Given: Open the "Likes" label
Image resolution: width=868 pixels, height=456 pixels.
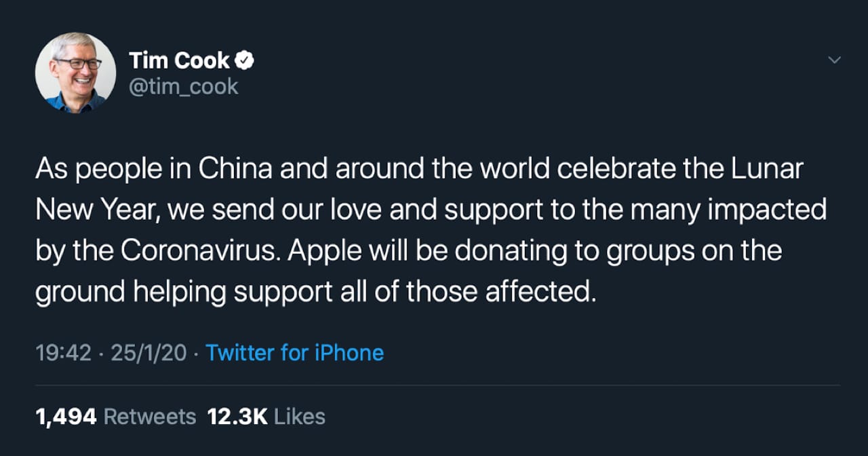Looking at the screenshot, I should coord(300,417).
